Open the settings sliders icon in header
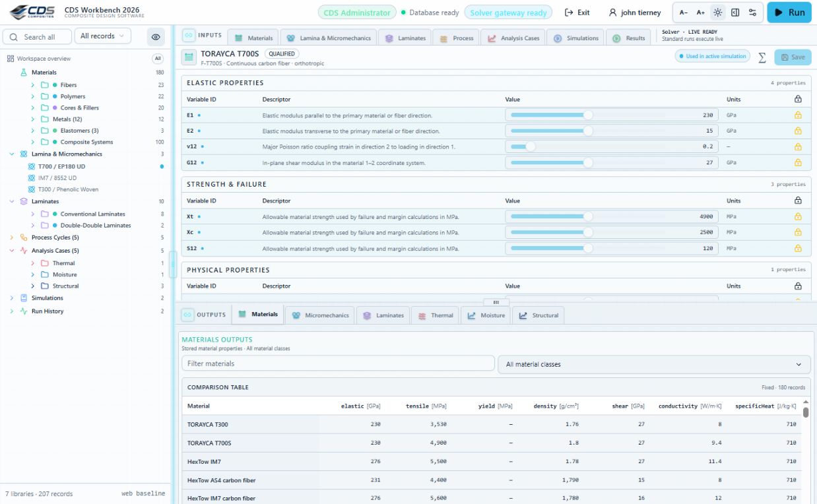The image size is (817, 504). point(752,13)
